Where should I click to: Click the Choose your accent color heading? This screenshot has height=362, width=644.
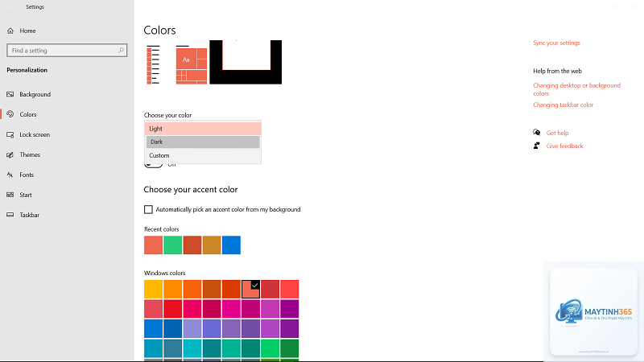coord(191,190)
